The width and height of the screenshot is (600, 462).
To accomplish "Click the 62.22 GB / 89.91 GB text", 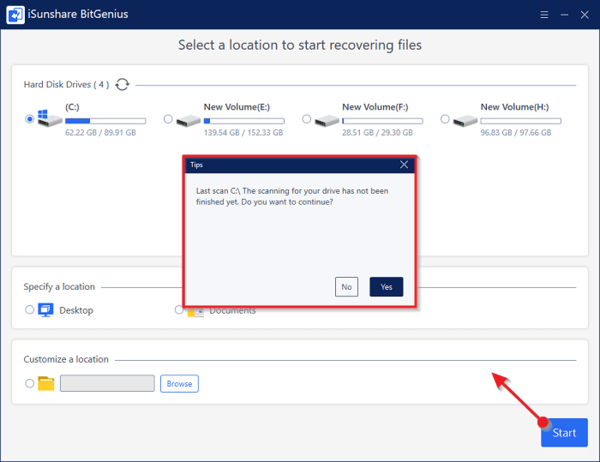I will 100,132.
